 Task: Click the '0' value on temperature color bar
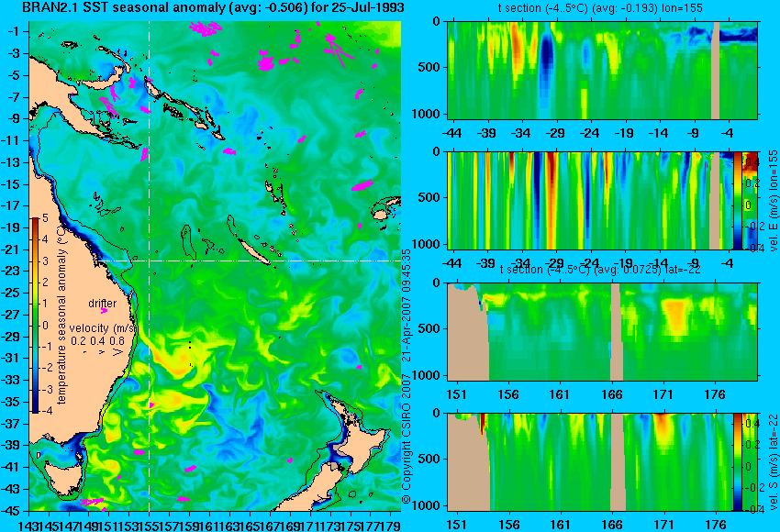45,326
